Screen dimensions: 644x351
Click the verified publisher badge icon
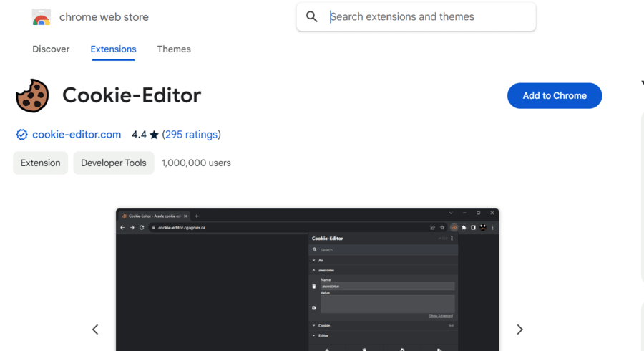point(21,135)
